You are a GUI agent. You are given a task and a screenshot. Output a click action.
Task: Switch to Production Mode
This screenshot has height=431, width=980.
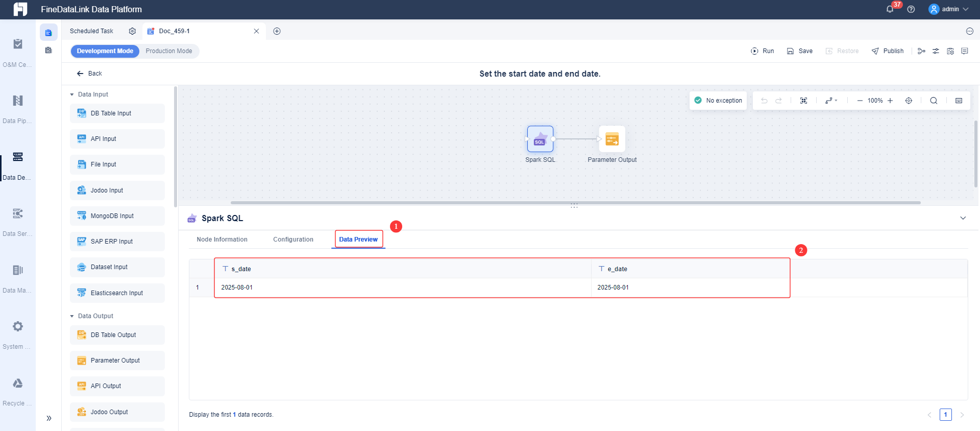coord(169,51)
